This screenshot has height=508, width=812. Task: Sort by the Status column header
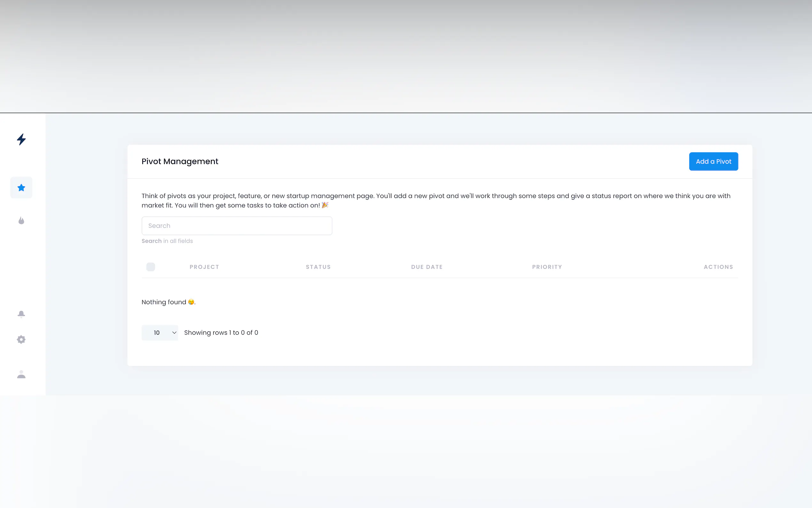(x=318, y=267)
